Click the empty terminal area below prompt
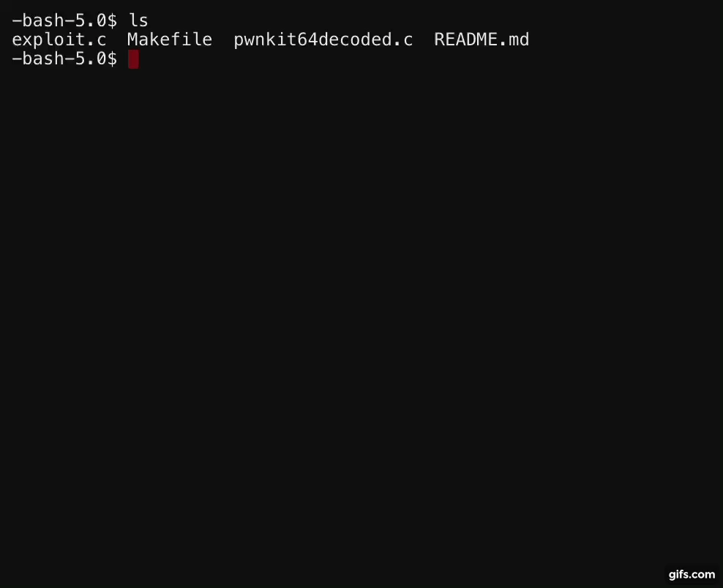Viewport: 723px width, 588px height. click(x=361, y=323)
